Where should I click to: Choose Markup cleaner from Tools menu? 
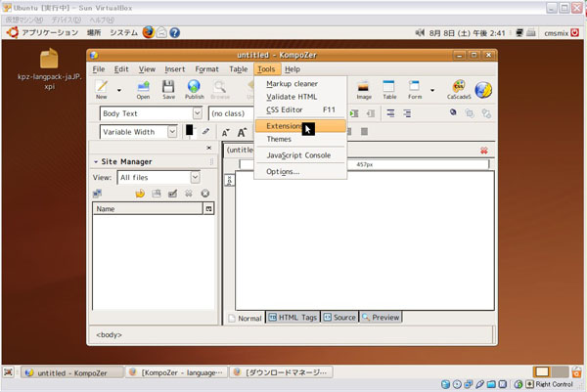(x=300, y=84)
